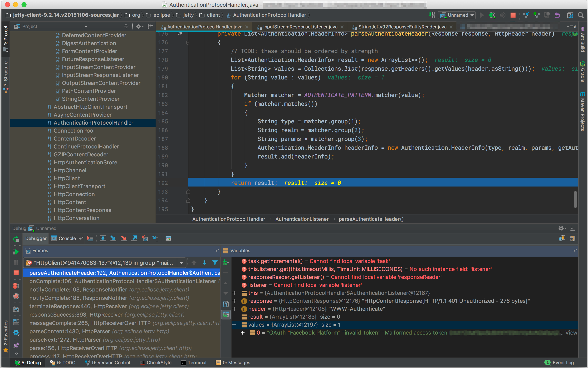Toggle Show Watches in Variables tab

226,315
